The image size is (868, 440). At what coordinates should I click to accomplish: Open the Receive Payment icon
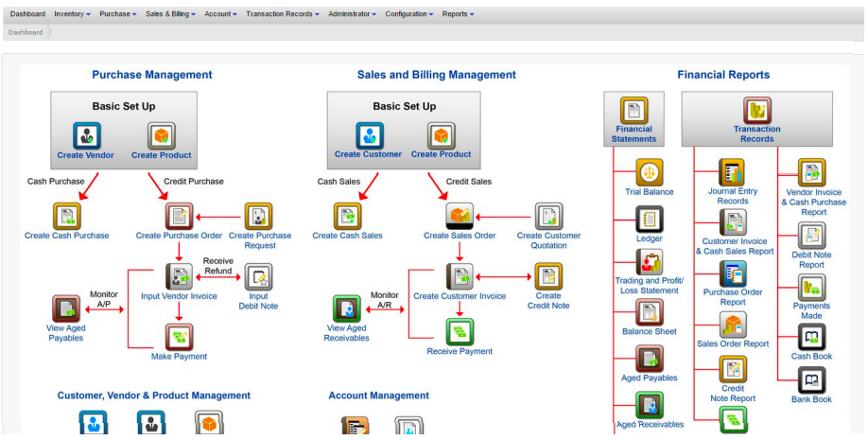pos(460,332)
